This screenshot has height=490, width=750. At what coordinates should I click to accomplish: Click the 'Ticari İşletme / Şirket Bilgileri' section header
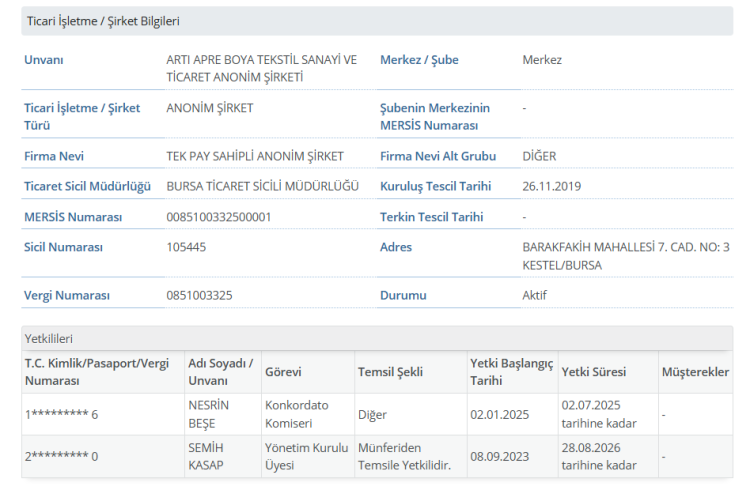coord(103,21)
